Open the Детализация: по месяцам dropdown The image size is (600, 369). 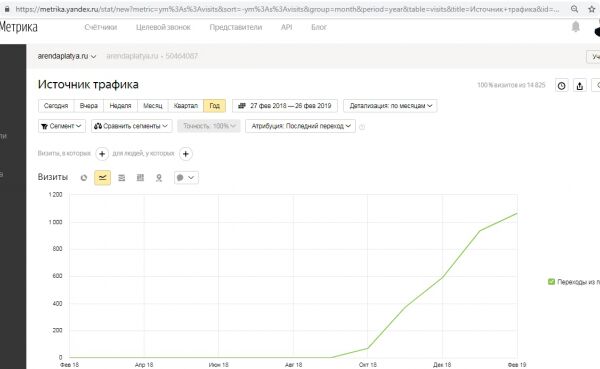[x=390, y=106]
